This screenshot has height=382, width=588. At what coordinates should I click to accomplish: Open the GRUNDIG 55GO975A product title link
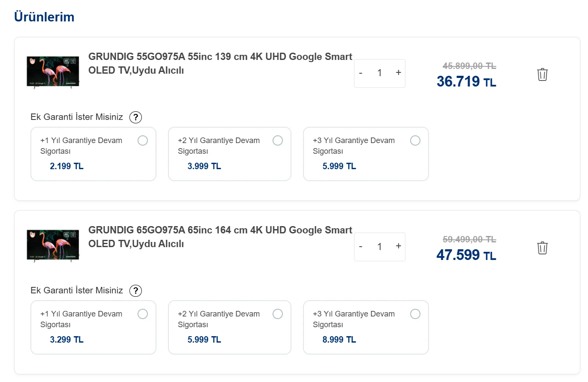click(220, 63)
